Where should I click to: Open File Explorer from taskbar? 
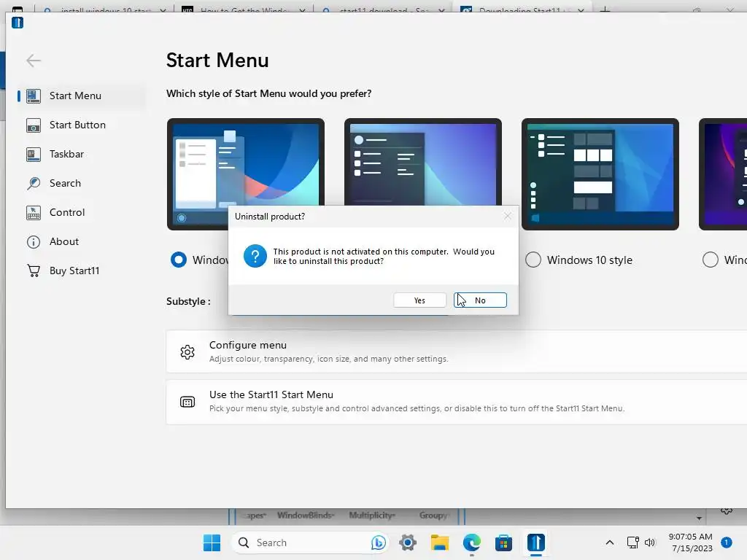point(440,542)
